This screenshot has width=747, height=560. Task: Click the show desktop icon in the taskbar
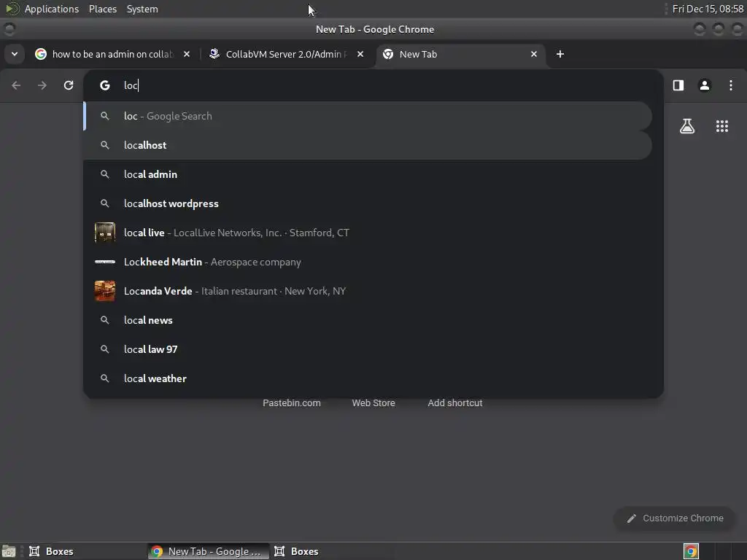pyautogui.click(x=9, y=551)
